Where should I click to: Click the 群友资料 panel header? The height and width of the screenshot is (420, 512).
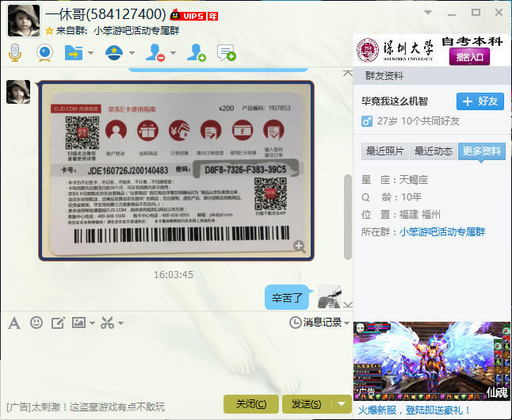[432, 76]
